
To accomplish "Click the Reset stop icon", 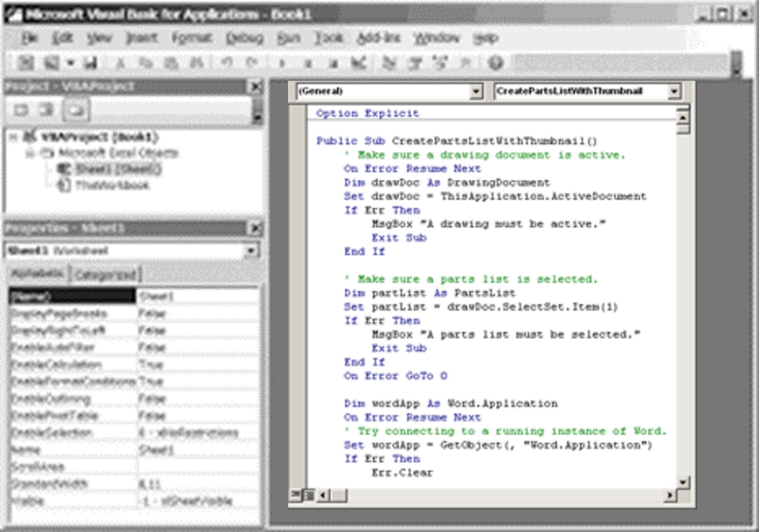I will pyautogui.click(x=333, y=63).
